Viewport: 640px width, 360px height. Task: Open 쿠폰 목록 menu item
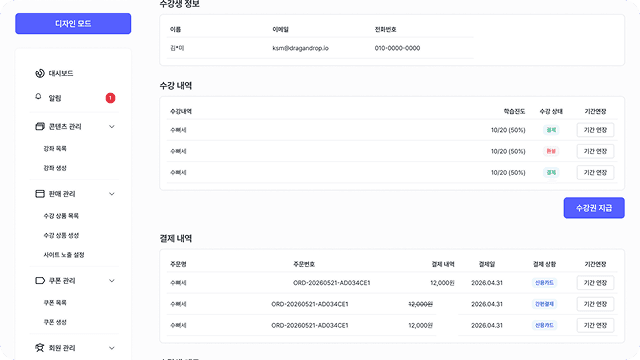click(x=55, y=303)
